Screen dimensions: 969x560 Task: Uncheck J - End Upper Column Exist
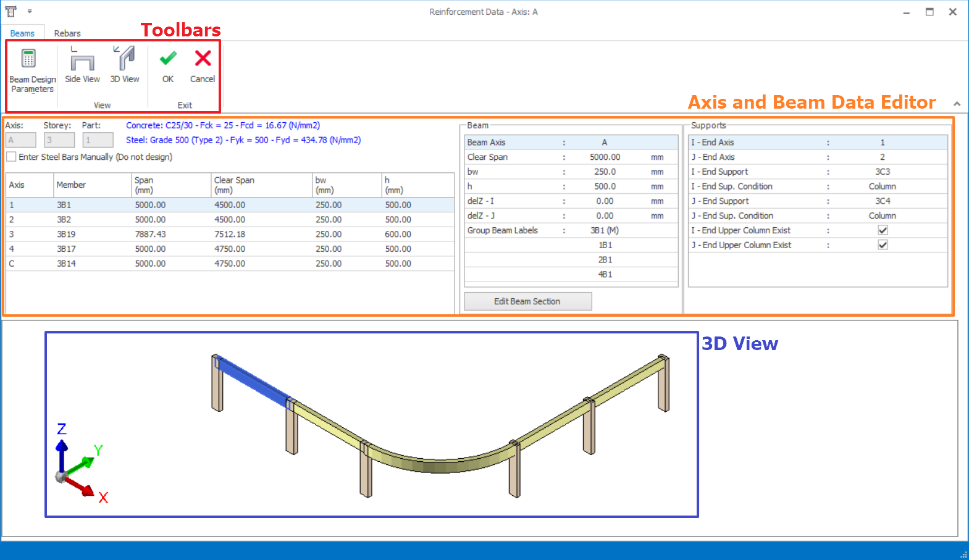(883, 245)
